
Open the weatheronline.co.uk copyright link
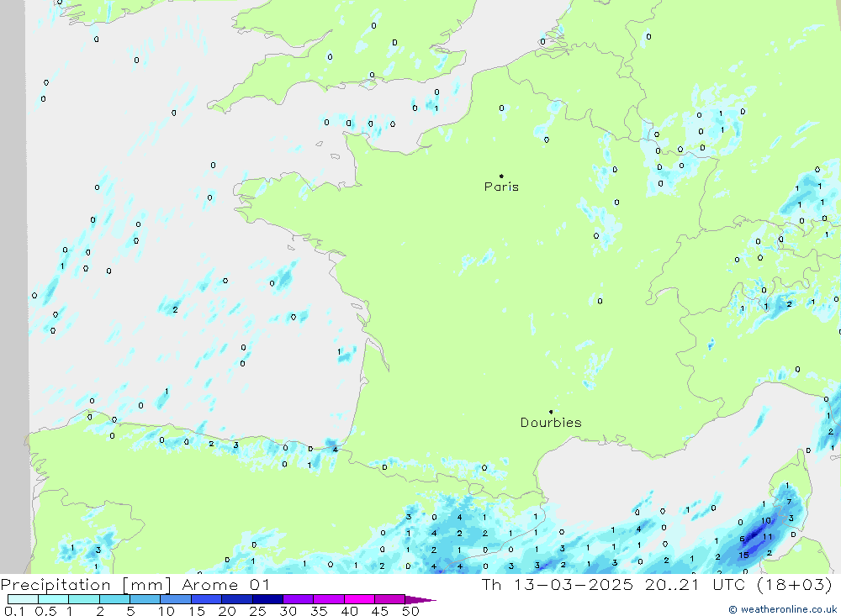782,609
